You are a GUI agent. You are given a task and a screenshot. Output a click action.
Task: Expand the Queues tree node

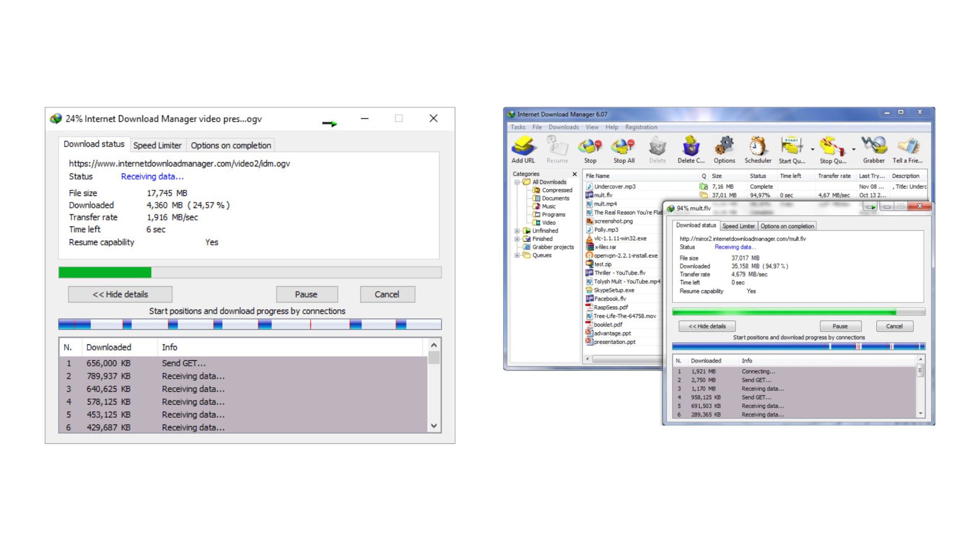(517, 255)
